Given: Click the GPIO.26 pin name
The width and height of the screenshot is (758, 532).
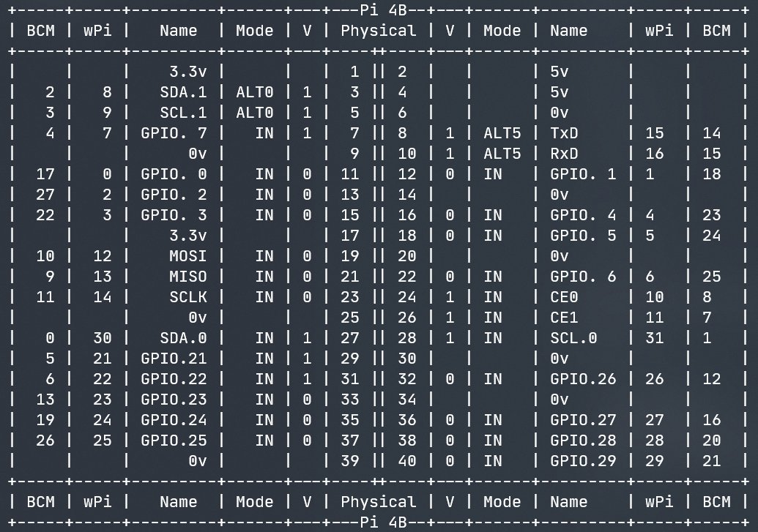Looking at the screenshot, I should [x=583, y=379].
